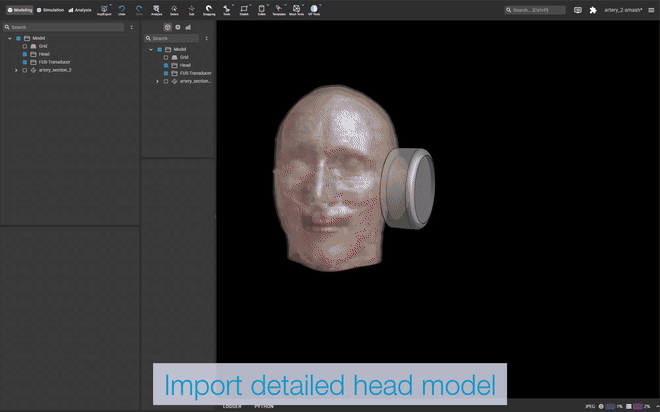660x412 pixels.
Task: Collapse the Model node in left tree
Action: click(x=9, y=38)
